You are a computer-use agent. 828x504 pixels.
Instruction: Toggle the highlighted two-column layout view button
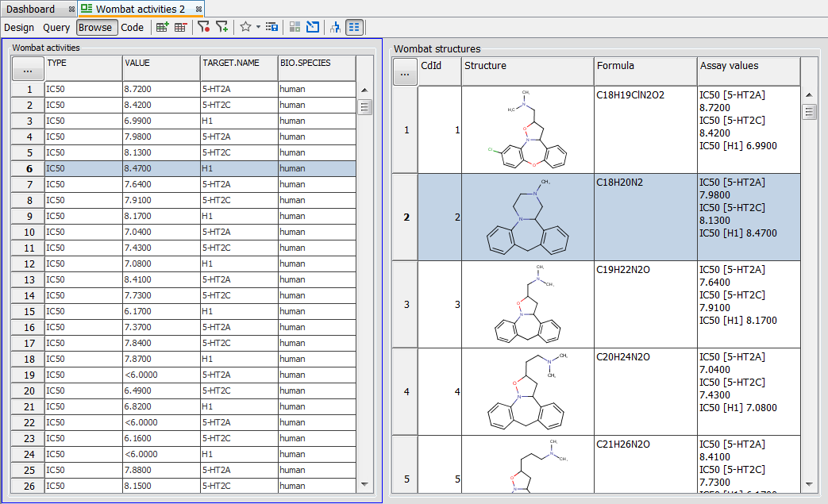click(354, 27)
